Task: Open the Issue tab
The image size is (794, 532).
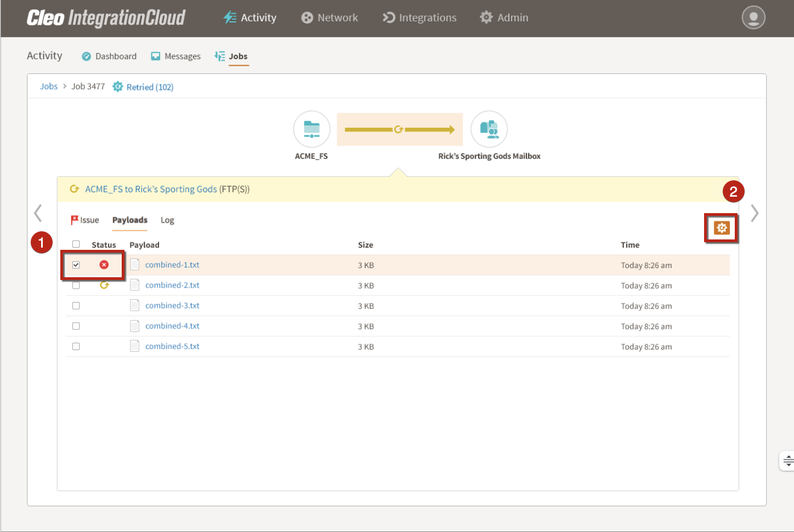Action: 85,220
